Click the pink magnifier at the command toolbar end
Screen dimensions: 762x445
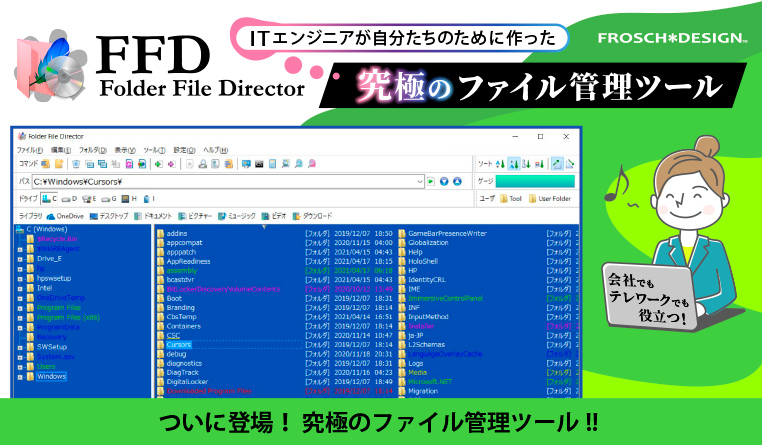point(312,164)
